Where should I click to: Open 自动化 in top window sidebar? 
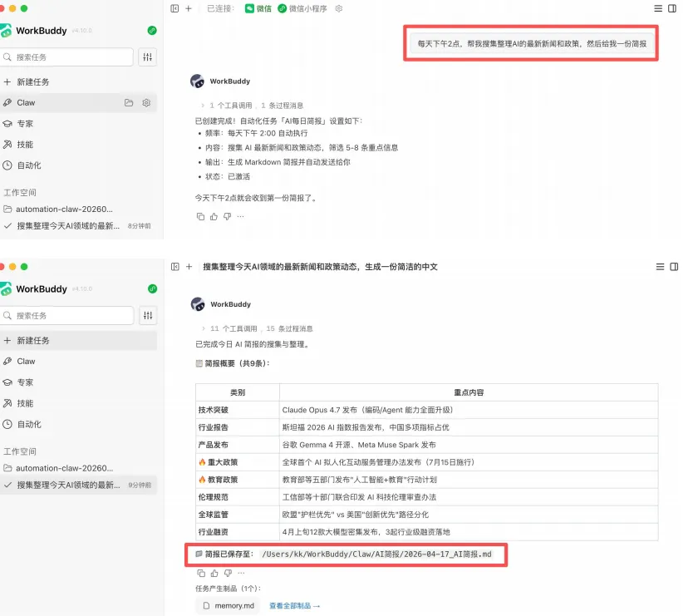[x=79, y=165]
